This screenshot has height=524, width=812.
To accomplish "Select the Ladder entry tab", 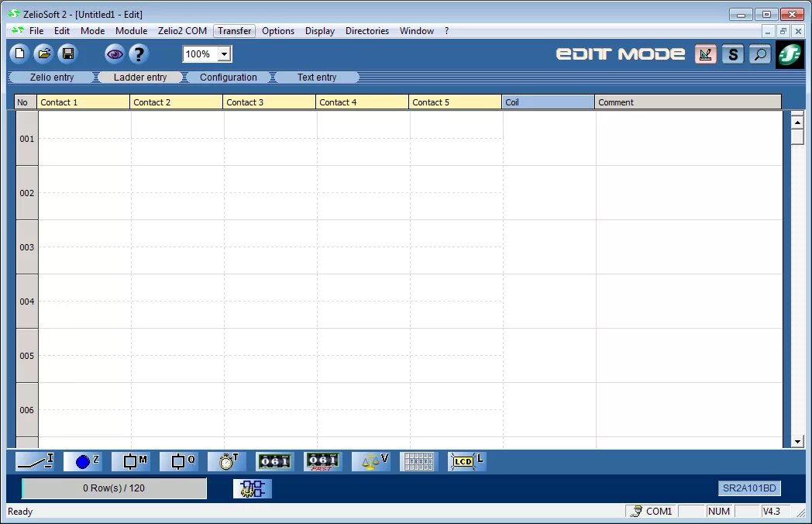I will click(140, 78).
